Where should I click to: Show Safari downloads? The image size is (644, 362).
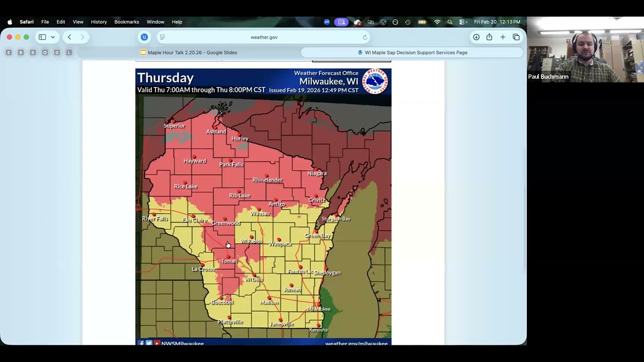[x=476, y=37]
